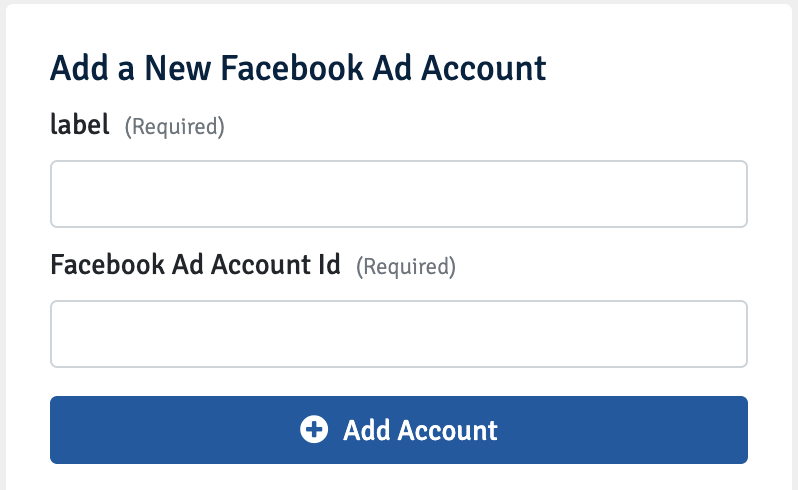Screen dimensions: 798x490
Task: Click the (Required) hint beside label
Action: click(175, 127)
